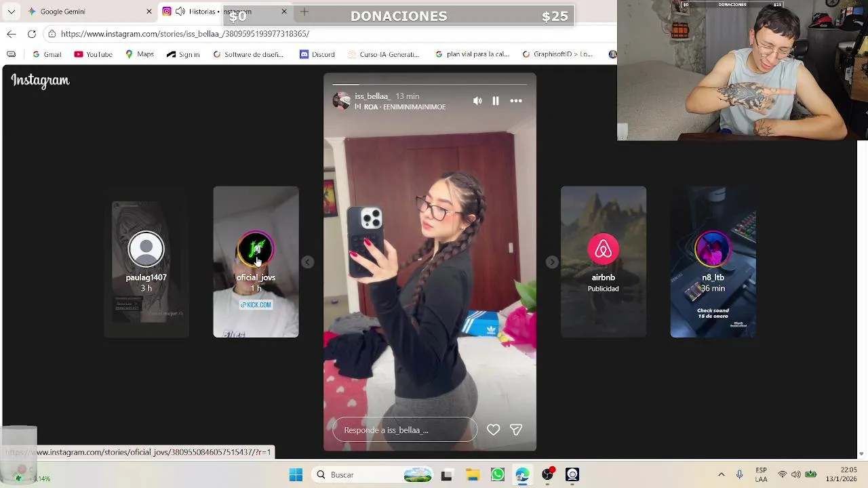Open WhatsApp from the taskbar
This screenshot has width=868, height=488.
coord(498,475)
